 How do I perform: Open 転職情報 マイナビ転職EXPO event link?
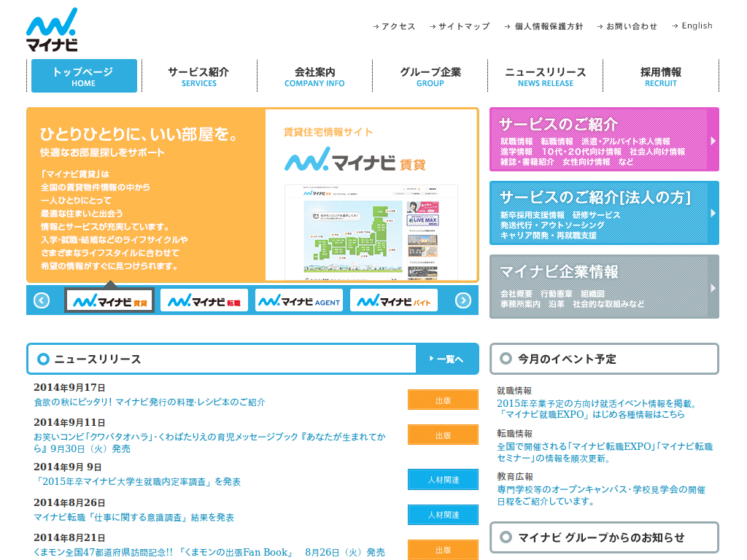pos(605,452)
